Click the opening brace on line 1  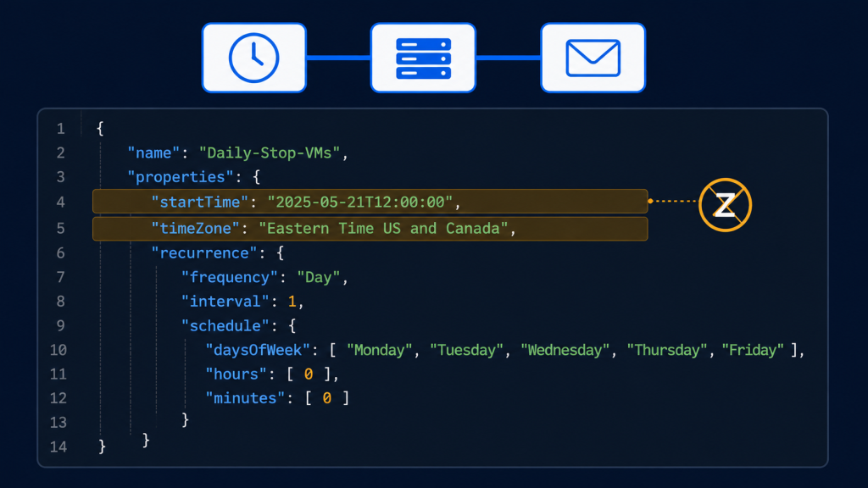pyautogui.click(x=100, y=129)
